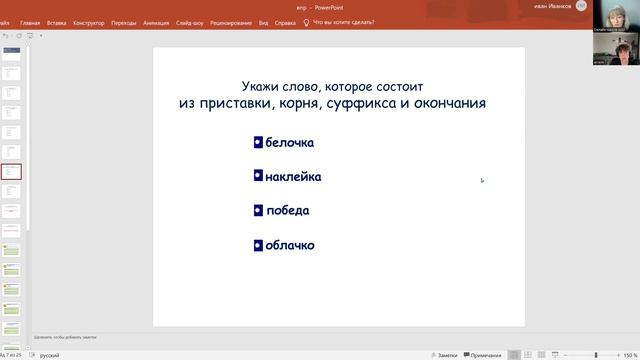
Task: Select the first slide thumbnail with dark banner
Action: 11,53
